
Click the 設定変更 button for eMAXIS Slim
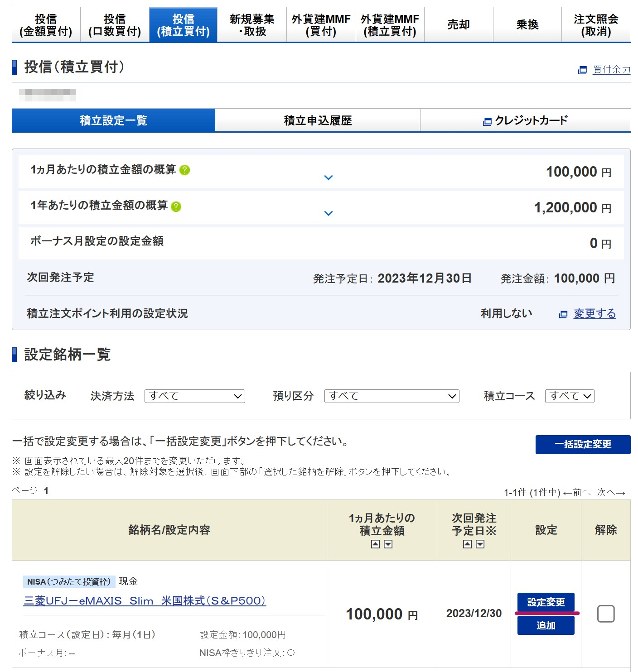click(546, 602)
